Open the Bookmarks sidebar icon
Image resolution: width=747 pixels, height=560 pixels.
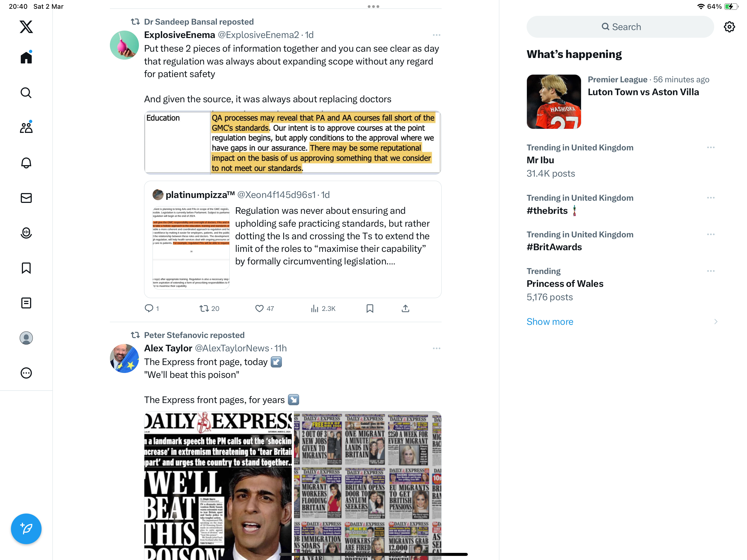pyautogui.click(x=26, y=268)
